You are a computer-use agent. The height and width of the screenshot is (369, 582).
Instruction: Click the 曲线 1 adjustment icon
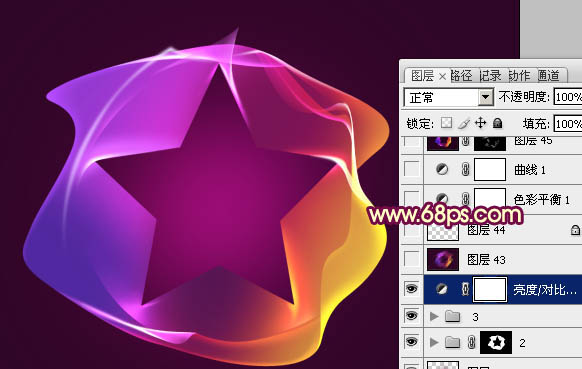tap(442, 170)
